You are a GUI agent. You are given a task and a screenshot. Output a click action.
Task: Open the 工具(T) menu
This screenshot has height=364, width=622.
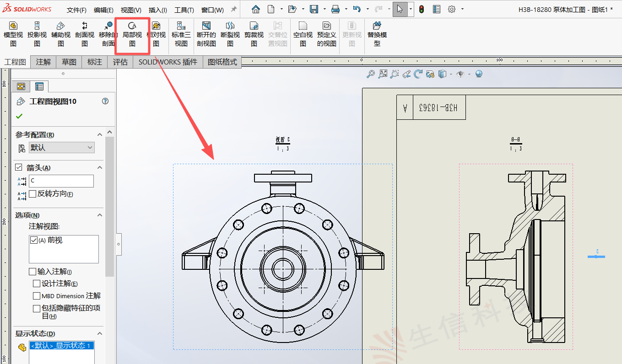[x=184, y=10]
